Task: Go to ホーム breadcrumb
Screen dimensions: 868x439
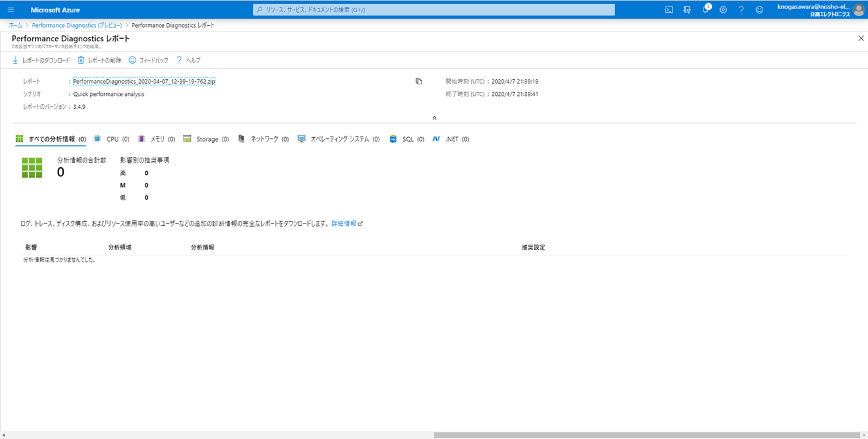Action: 15,25
